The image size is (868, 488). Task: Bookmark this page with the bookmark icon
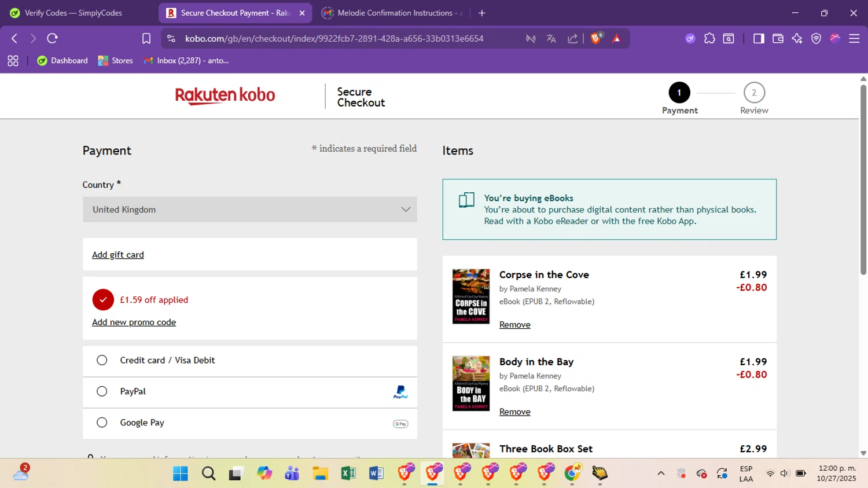click(x=146, y=39)
